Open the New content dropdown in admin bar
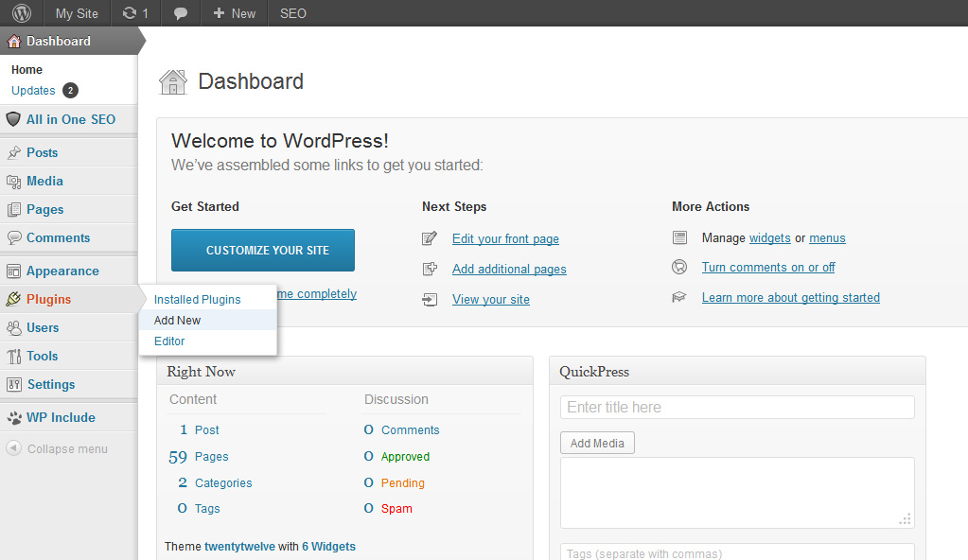 click(x=234, y=13)
